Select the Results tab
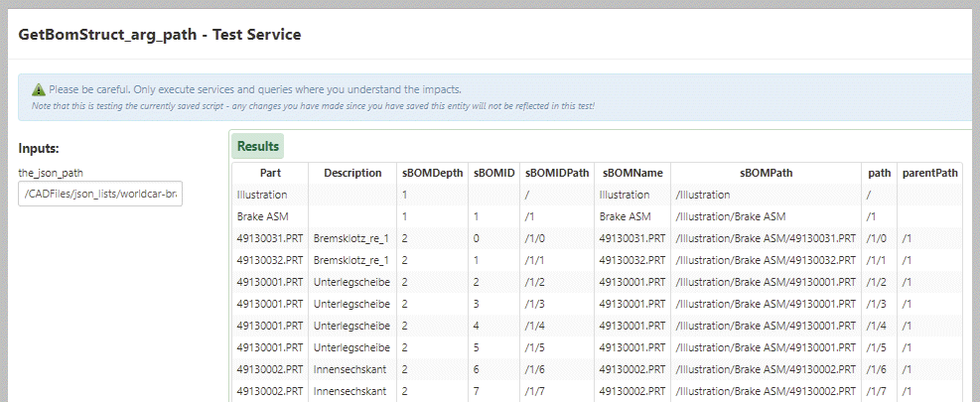This screenshot has width=980, height=402. point(258,146)
